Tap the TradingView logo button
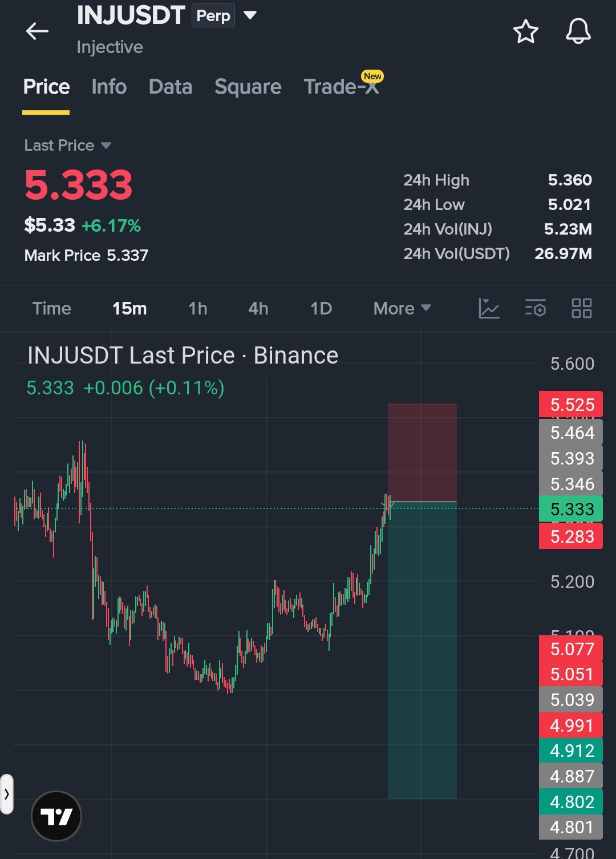616x859 pixels. [x=56, y=816]
